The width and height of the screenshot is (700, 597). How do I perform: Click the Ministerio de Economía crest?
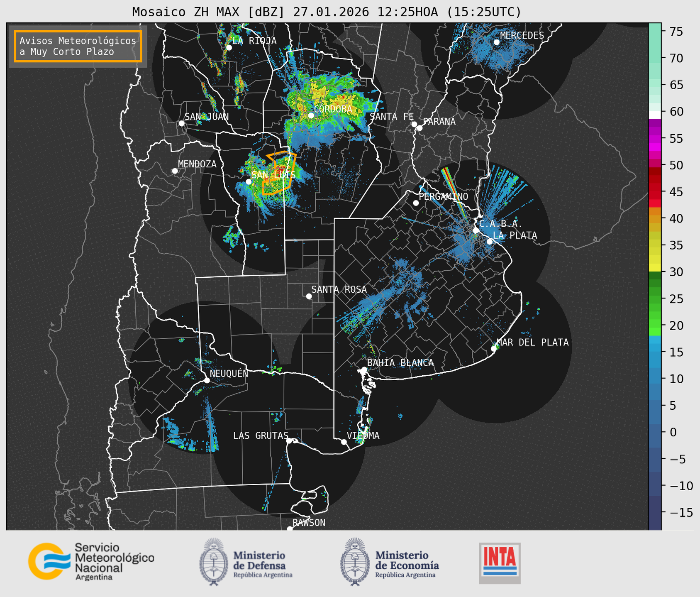355,562
